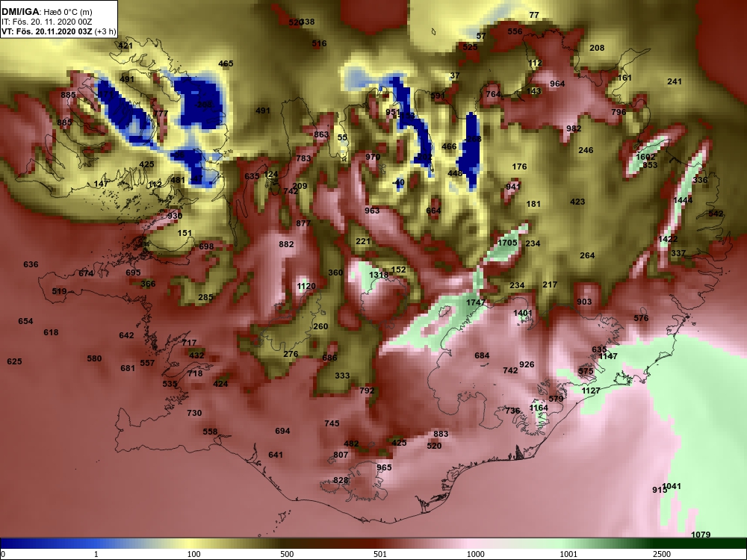The height and width of the screenshot is (560, 747).
Task: Click the map value 366
Action: [x=148, y=284]
